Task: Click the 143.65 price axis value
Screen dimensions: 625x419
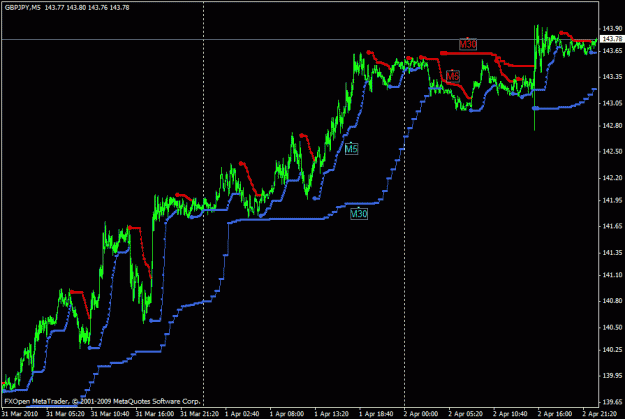Action: [612, 51]
